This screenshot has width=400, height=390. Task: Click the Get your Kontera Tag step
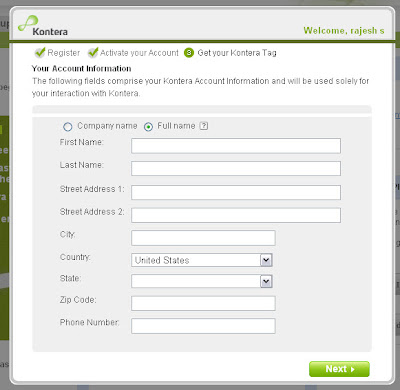pyautogui.click(x=237, y=53)
